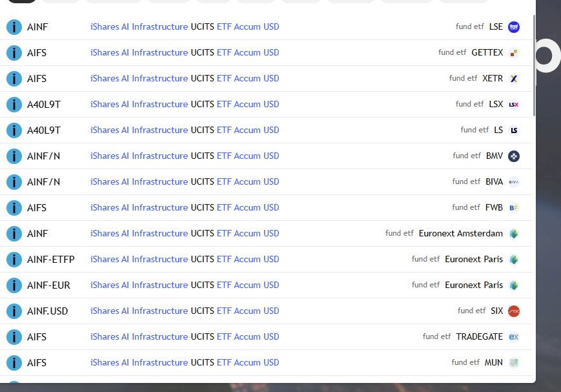Click the info icon in the LSE row
The height and width of the screenshot is (392, 561).
pos(14,27)
